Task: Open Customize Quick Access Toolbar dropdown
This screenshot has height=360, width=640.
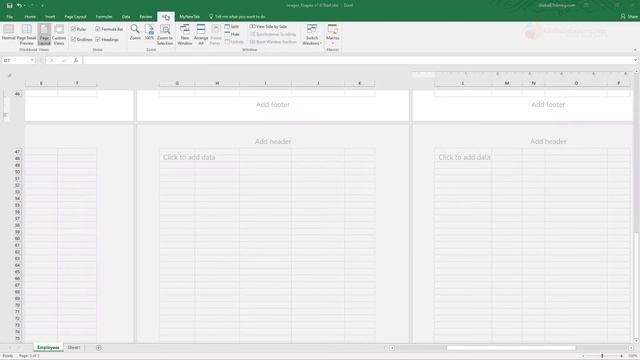Action: [x=42, y=6]
